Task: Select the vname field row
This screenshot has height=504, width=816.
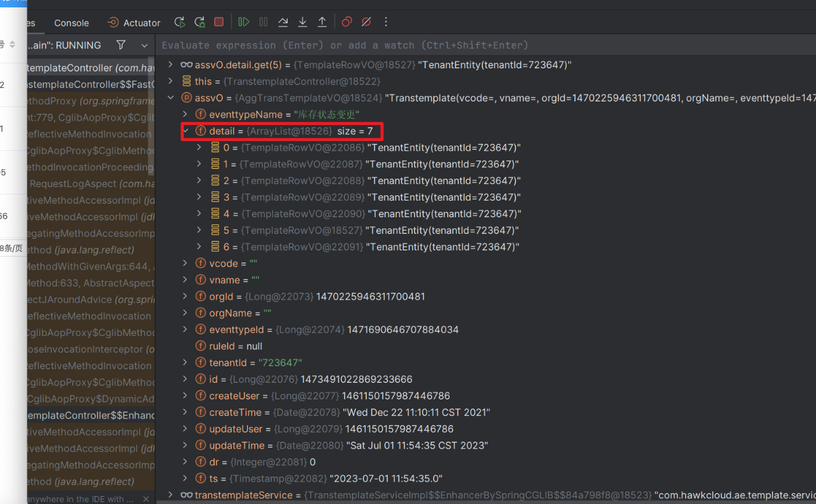Action: click(487, 280)
